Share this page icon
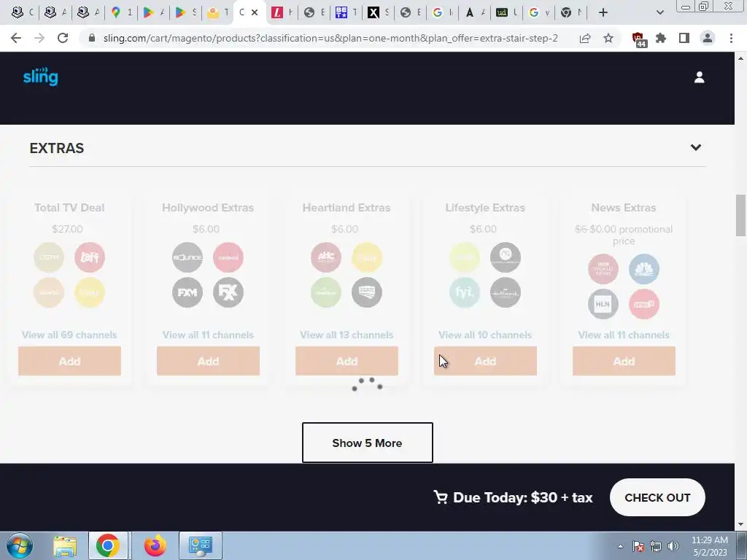The width and height of the screenshot is (747, 560). (585, 38)
